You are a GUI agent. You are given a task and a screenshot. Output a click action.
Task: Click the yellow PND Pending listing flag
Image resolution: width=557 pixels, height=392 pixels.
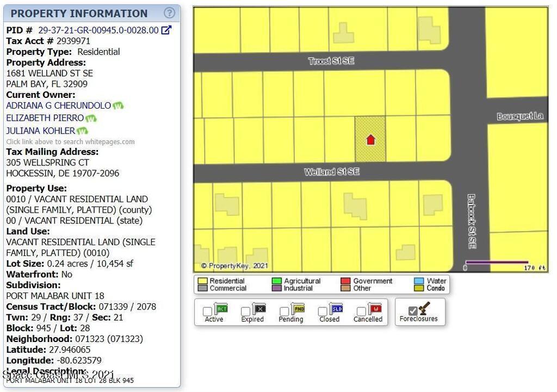click(x=298, y=309)
